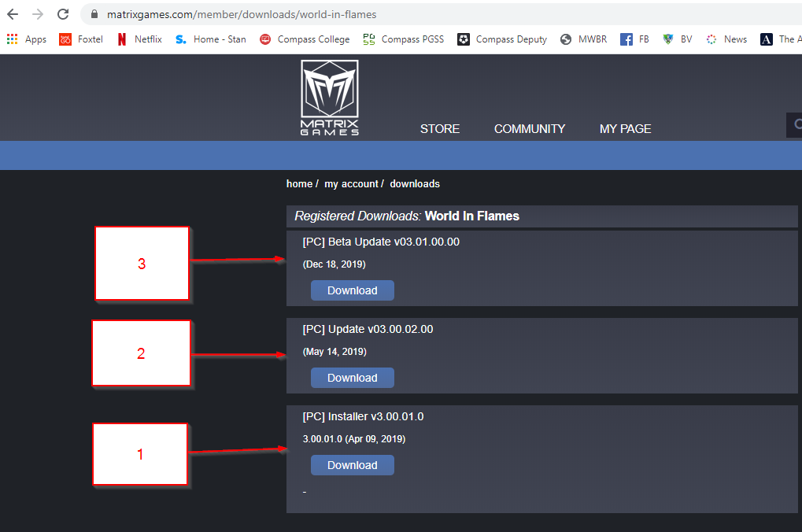Click the '(May 14, 2019)' date text
Image resolution: width=802 pixels, height=532 pixels.
[x=334, y=352]
